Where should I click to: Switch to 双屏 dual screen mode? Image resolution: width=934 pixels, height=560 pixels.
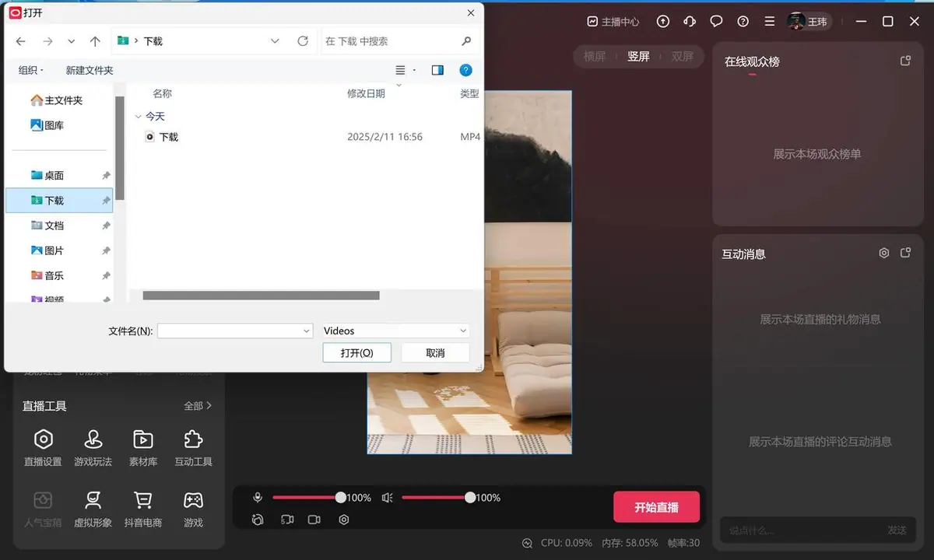click(x=683, y=56)
